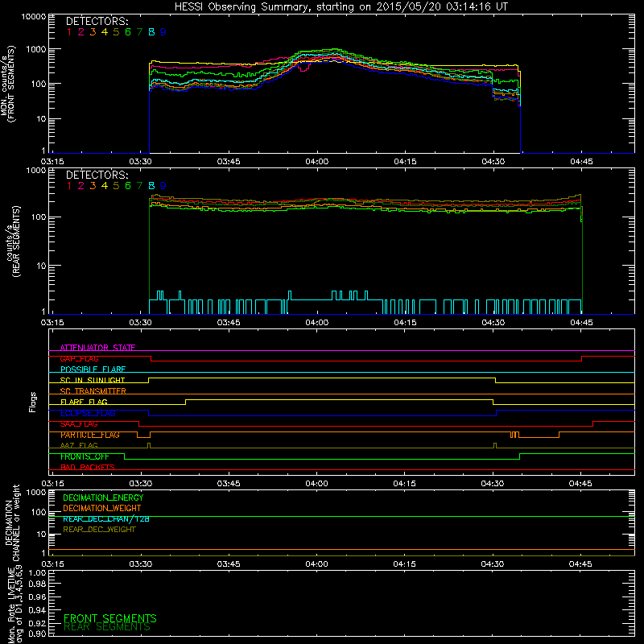Click DETECTORS label in rear segments panel

[x=97, y=175]
